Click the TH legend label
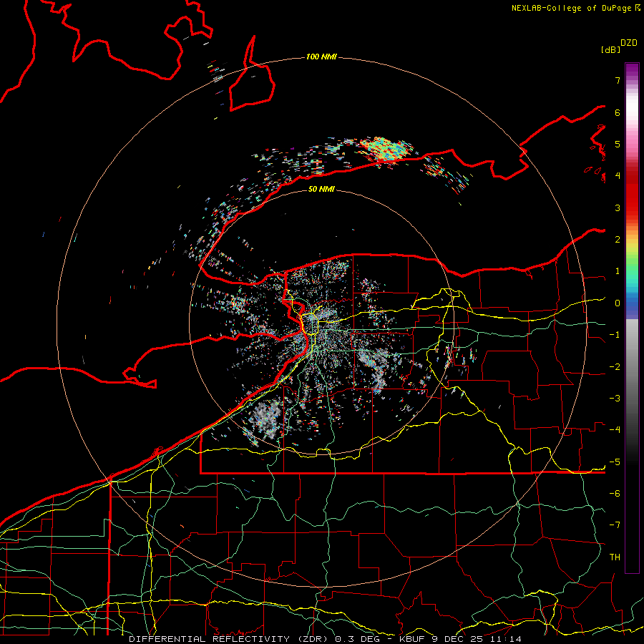The height and width of the screenshot is (644, 644). (615, 557)
